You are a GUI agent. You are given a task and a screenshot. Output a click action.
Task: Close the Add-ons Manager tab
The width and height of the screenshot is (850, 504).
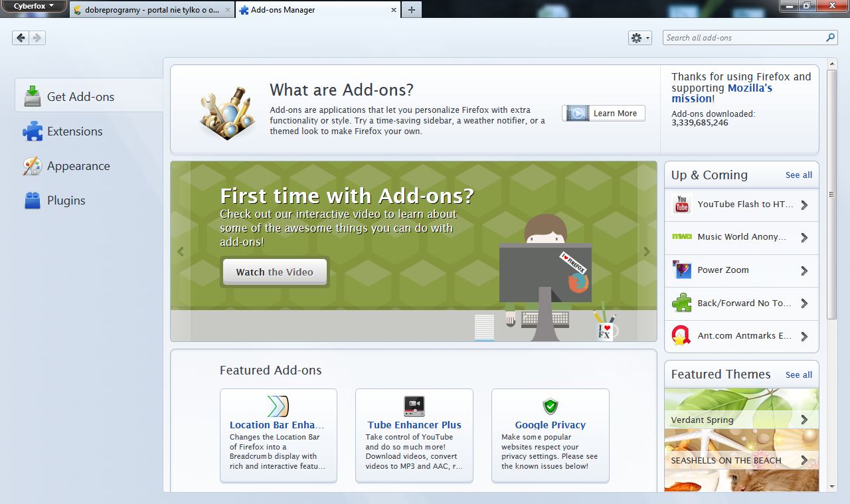(394, 10)
